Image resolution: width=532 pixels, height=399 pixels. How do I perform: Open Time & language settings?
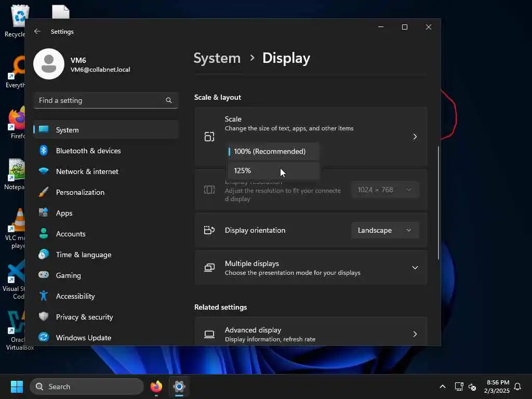click(x=106, y=255)
